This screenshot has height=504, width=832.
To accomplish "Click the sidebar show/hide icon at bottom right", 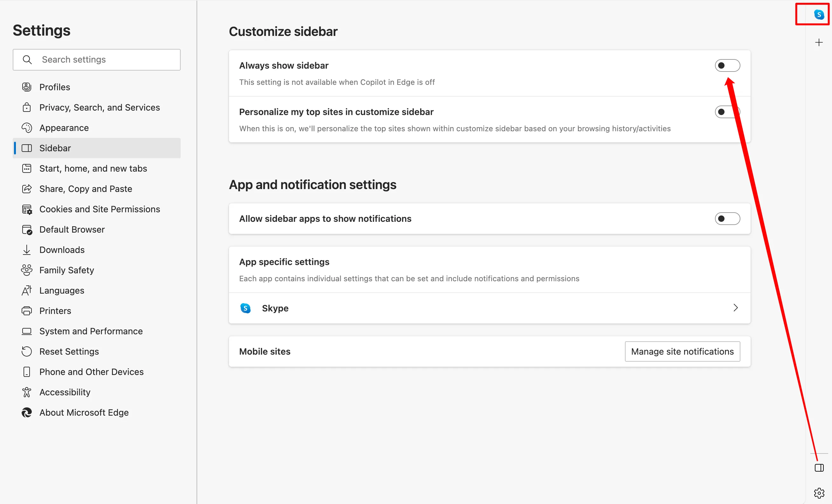I will coord(819,467).
